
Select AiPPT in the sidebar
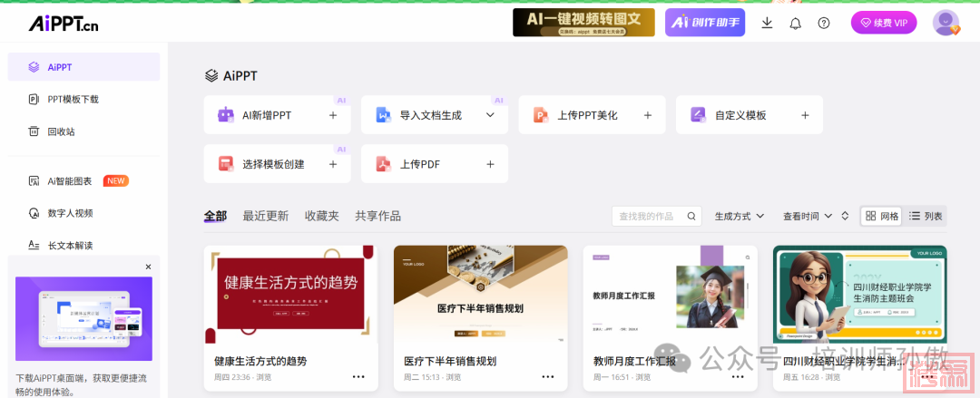(83, 67)
